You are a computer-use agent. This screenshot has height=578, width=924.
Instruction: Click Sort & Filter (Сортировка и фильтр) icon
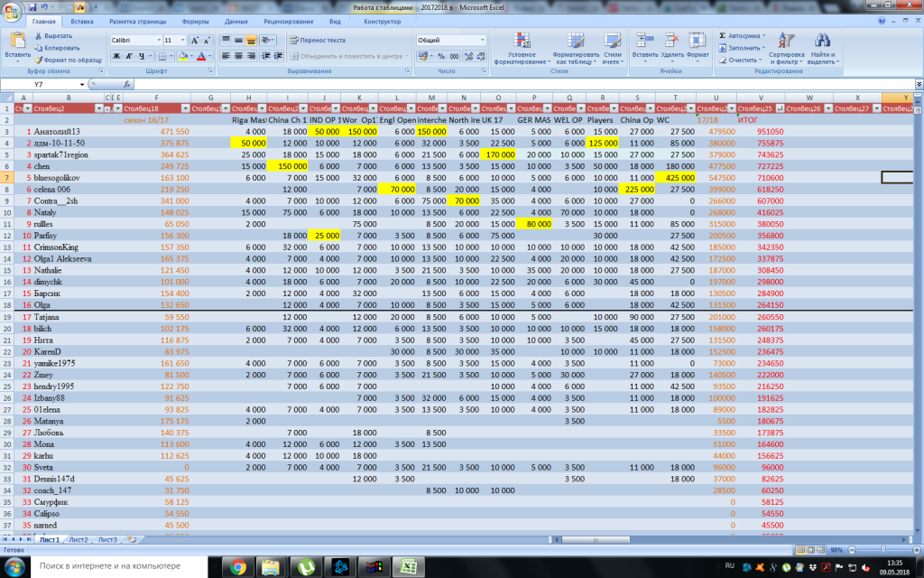pyautogui.click(x=788, y=41)
